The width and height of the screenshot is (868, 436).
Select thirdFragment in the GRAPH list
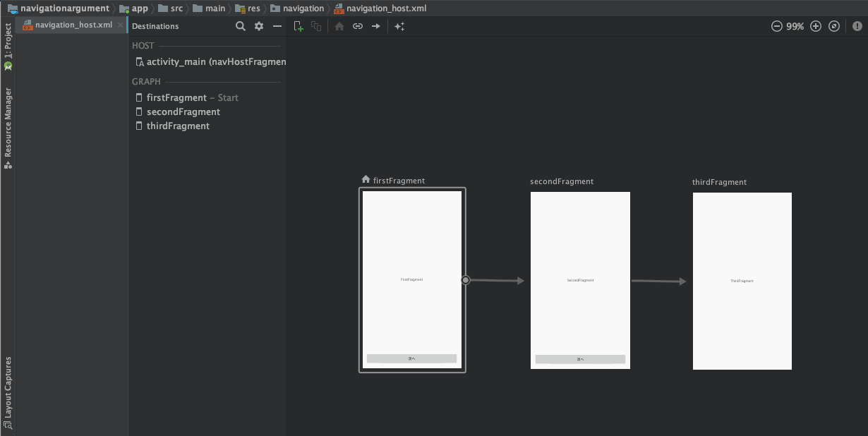click(x=172, y=126)
